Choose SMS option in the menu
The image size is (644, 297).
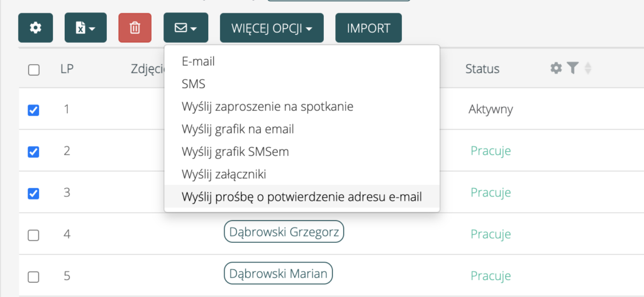[x=193, y=84]
